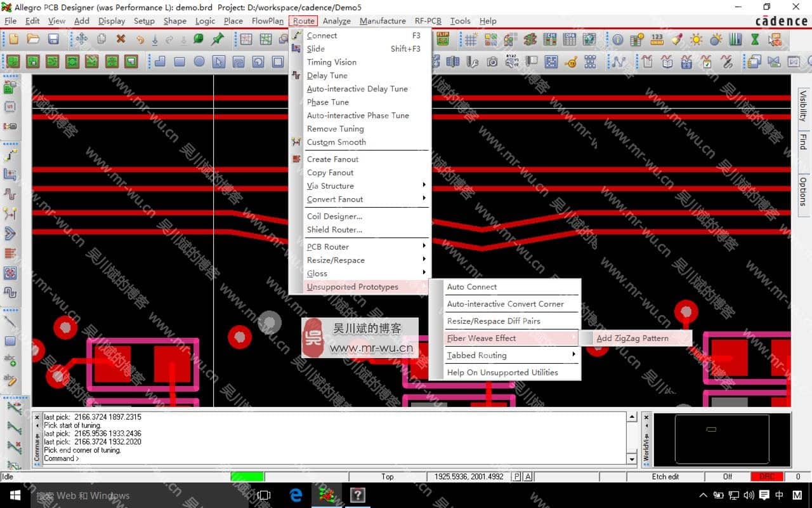Toggle the A button in status bar

click(528, 476)
